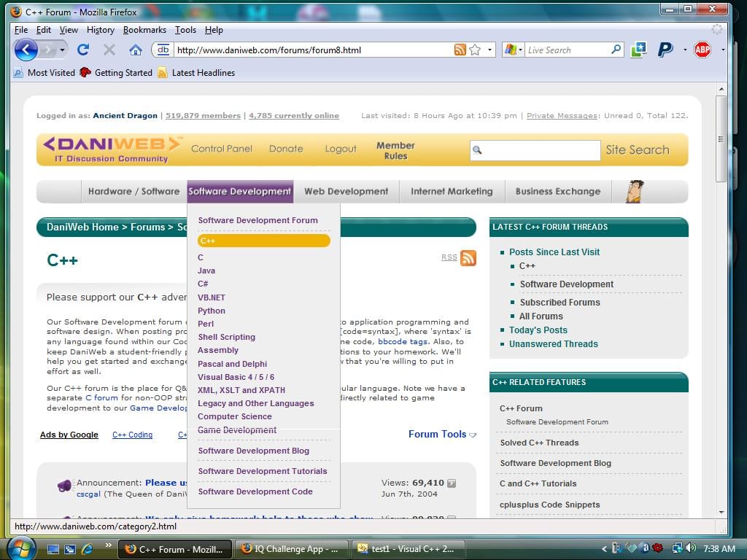Choose Software Development Tutorials entry

263,471
